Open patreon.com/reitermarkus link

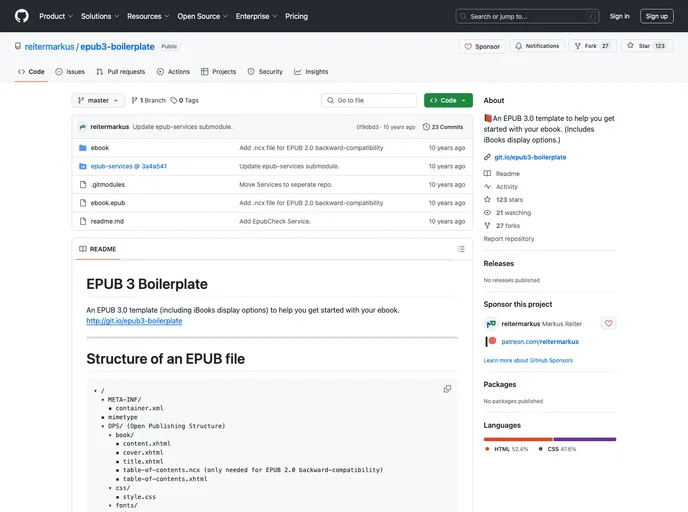540,342
